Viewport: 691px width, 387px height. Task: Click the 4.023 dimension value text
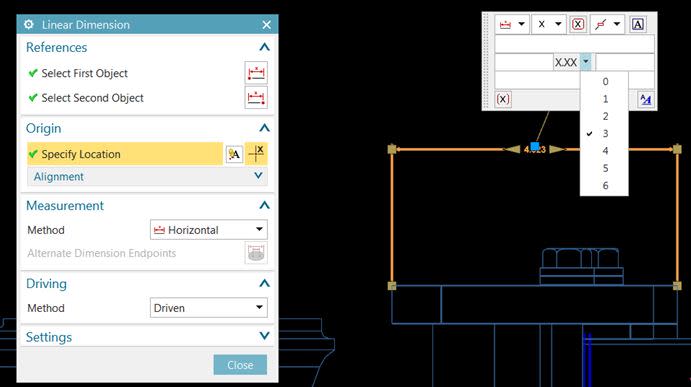click(535, 149)
